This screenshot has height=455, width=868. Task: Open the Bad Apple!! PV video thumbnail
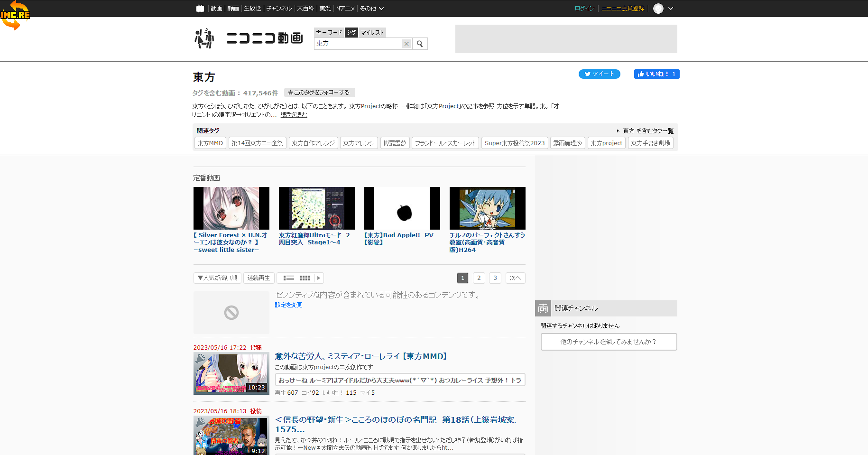(402, 208)
